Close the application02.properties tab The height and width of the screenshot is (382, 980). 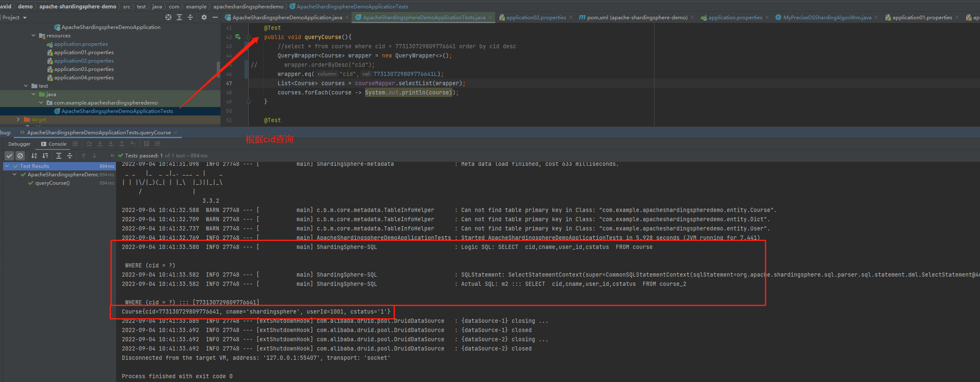coord(571,18)
